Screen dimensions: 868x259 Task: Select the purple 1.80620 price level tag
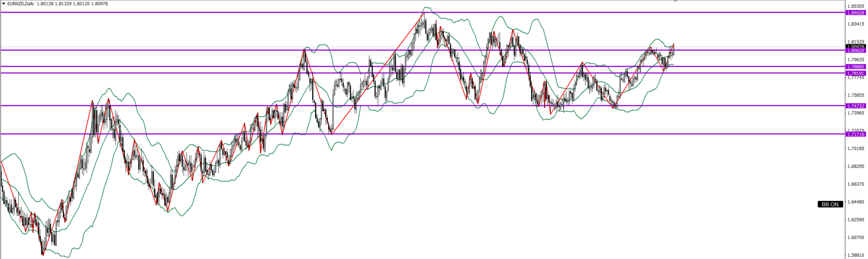[856, 51]
